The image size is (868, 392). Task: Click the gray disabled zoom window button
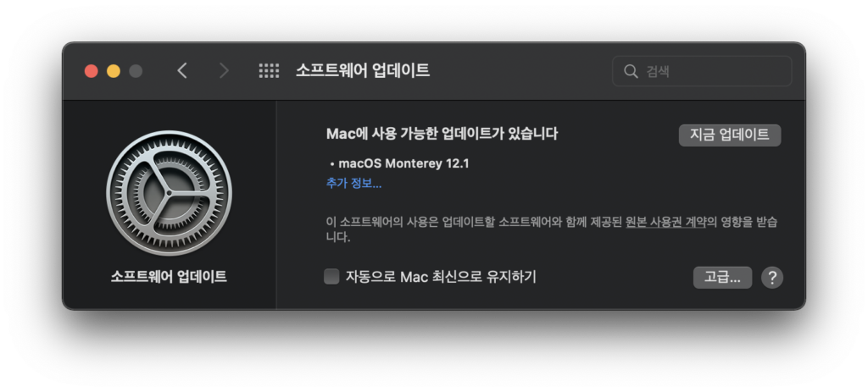click(x=136, y=71)
